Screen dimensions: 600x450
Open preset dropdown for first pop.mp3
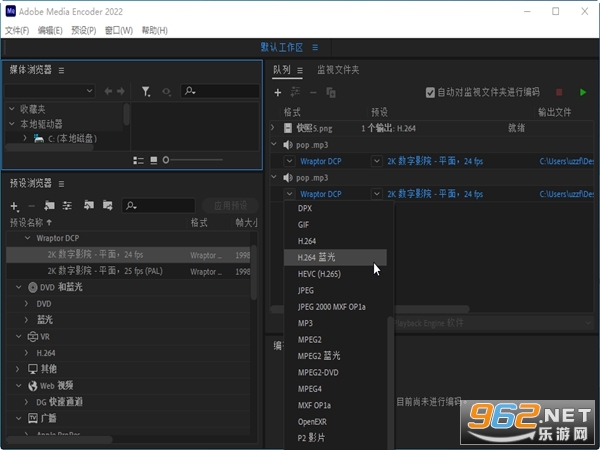pyautogui.click(x=377, y=161)
